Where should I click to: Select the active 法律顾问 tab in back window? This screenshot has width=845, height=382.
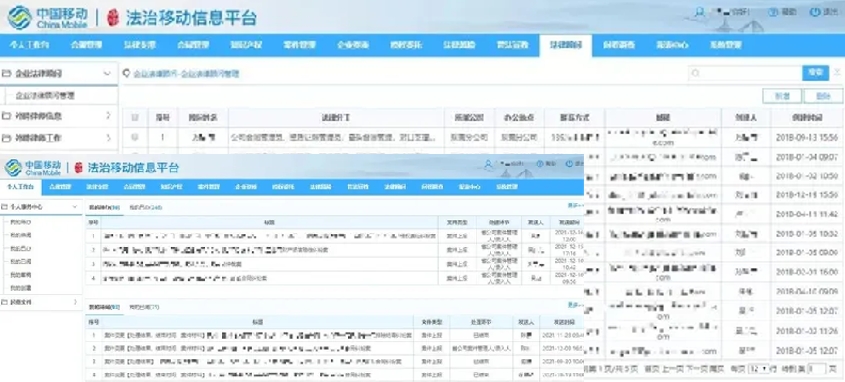565,45
